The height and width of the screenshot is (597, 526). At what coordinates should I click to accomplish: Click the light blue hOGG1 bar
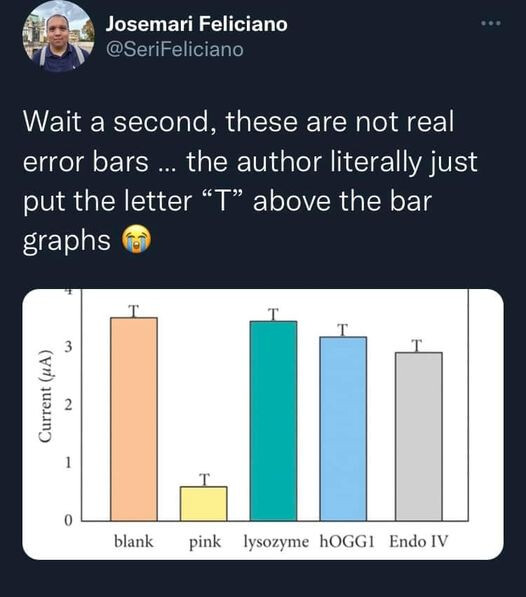343,429
